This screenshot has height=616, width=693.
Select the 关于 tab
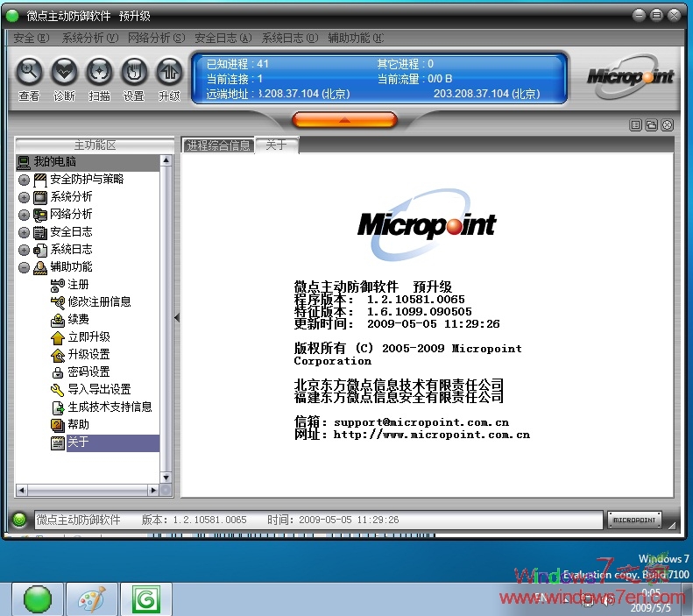click(x=277, y=145)
